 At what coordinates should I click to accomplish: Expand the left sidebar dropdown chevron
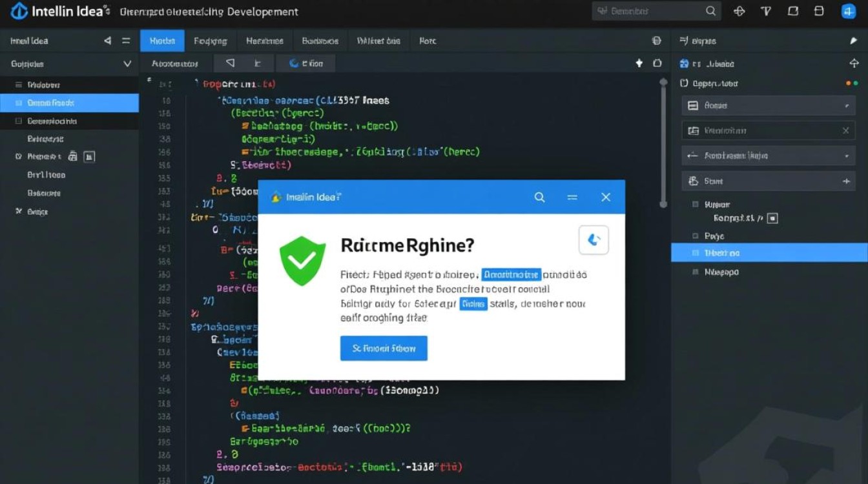pyautogui.click(x=127, y=64)
